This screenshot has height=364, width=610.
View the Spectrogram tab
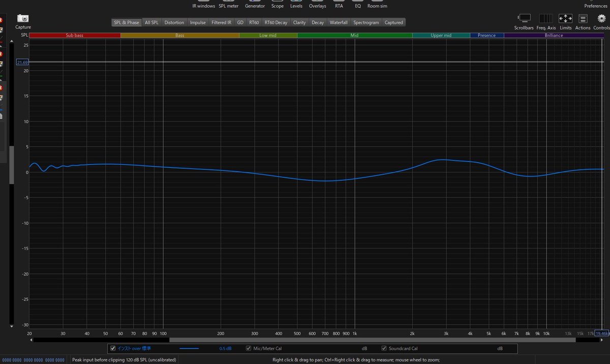[366, 22]
